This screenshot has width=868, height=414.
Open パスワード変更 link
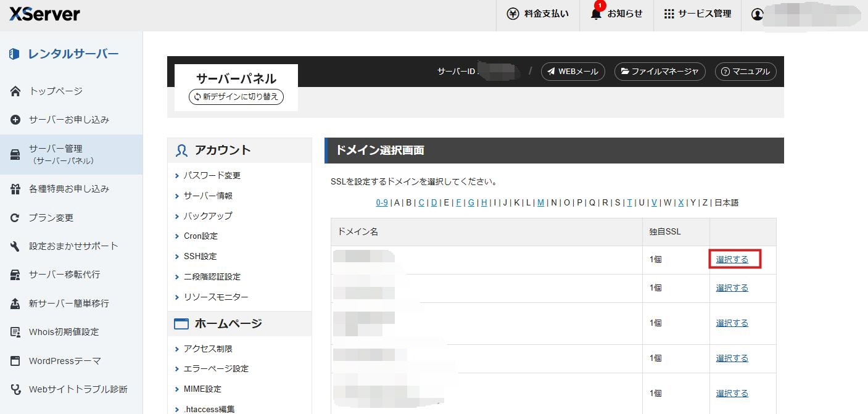click(212, 176)
